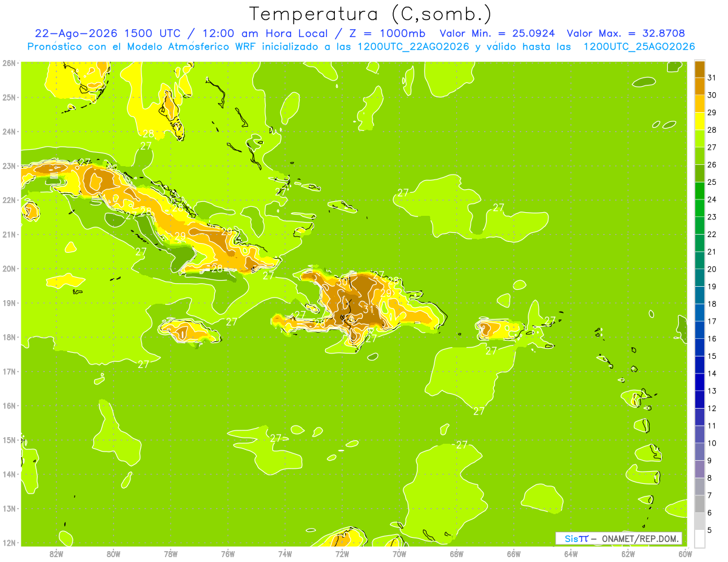Click the '31' contour label over Hispaniola
This screenshot has height=562, width=728.
(368, 309)
